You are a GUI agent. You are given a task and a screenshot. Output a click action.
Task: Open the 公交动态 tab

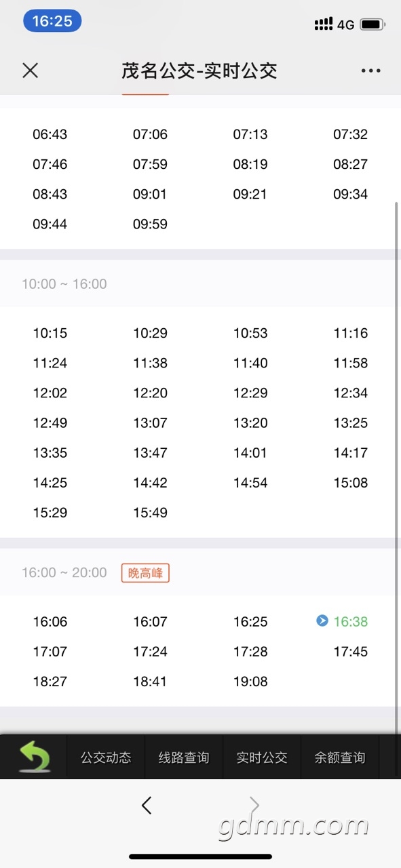(106, 757)
